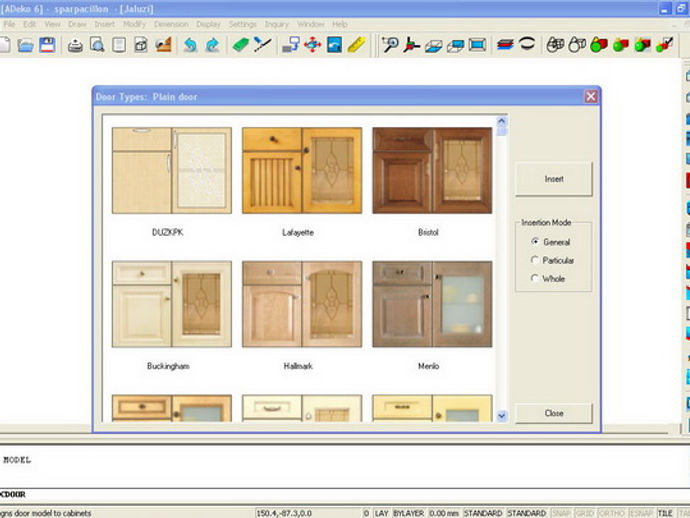690x518 pixels.
Task: Click the Close button in Door Types dialog
Action: [554, 413]
